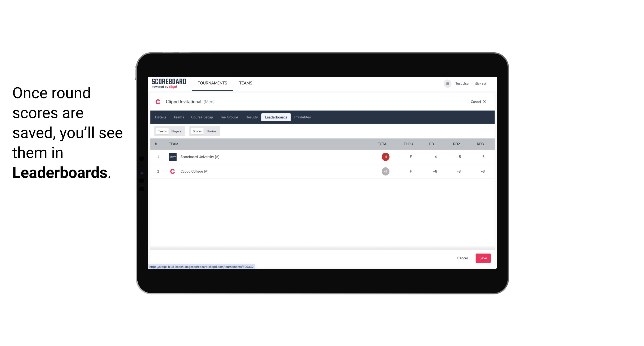Click the Scores filter button

click(x=197, y=131)
